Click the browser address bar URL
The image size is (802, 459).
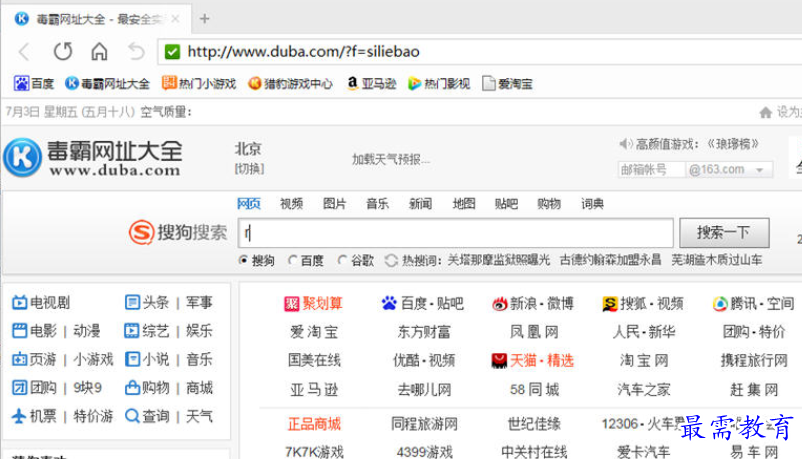pos(303,52)
